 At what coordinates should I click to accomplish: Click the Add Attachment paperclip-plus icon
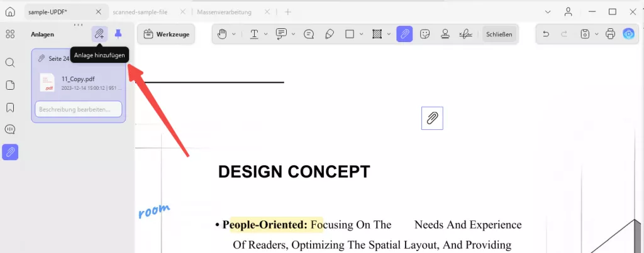(x=99, y=34)
